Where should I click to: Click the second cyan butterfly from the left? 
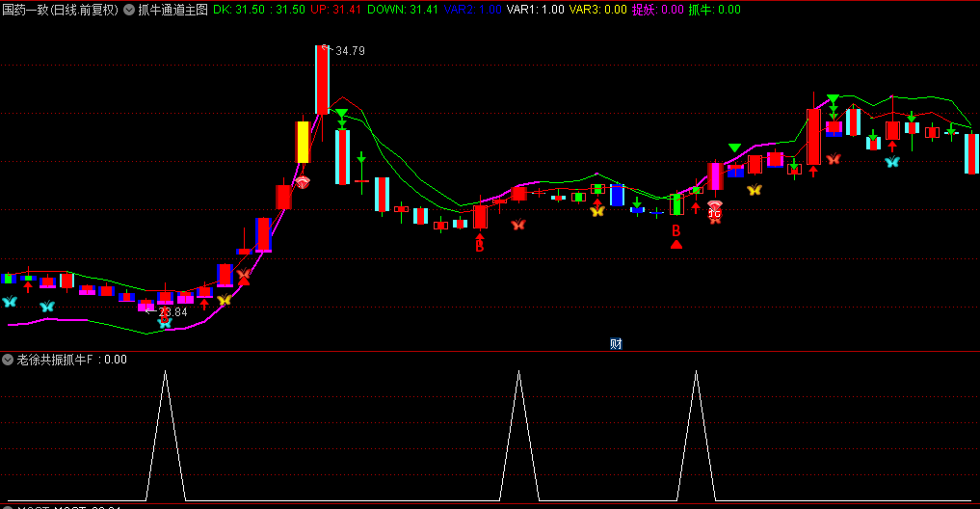click(47, 307)
